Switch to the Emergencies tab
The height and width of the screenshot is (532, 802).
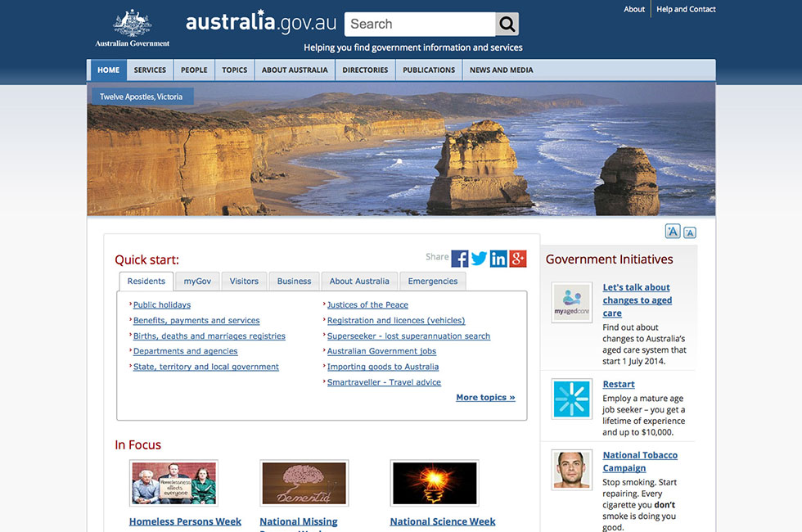pyautogui.click(x=433, y=282)
